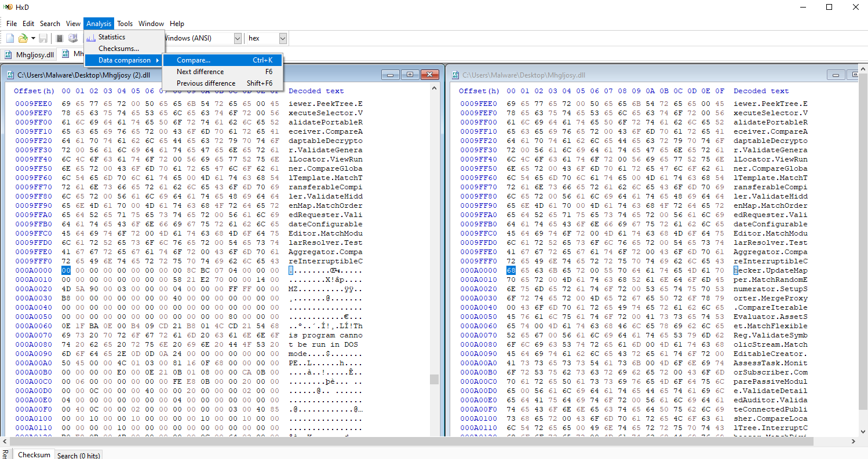
Task: Click the right Mhgljosy.dll window title icon
Action: [x=455, y=75]
